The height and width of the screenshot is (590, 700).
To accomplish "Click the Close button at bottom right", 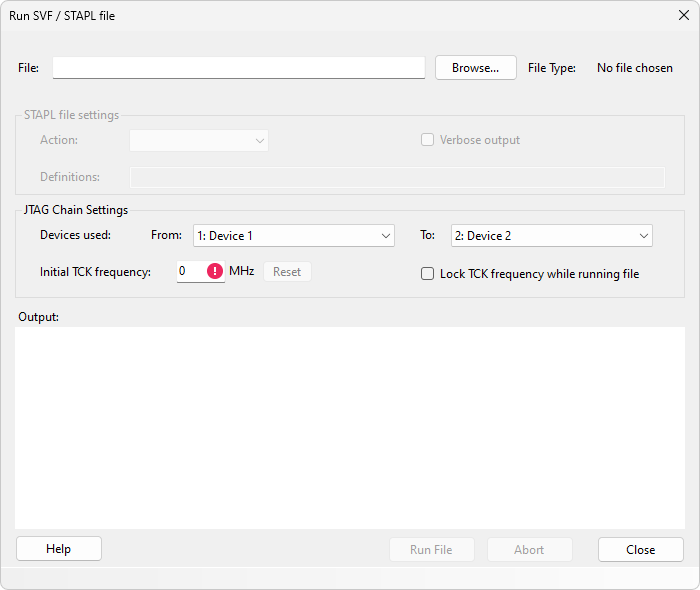I will (x=640, y=549).
